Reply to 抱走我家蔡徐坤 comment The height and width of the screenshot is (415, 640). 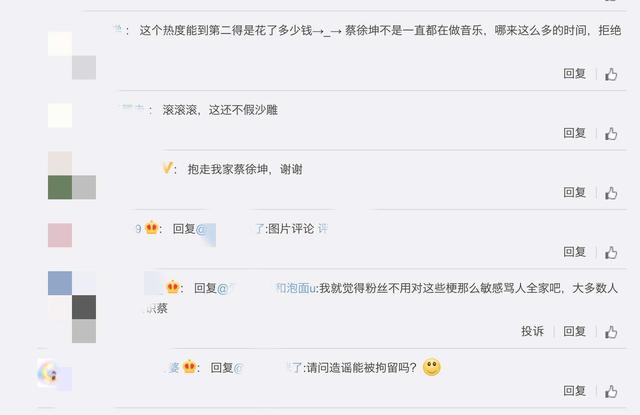574,192
